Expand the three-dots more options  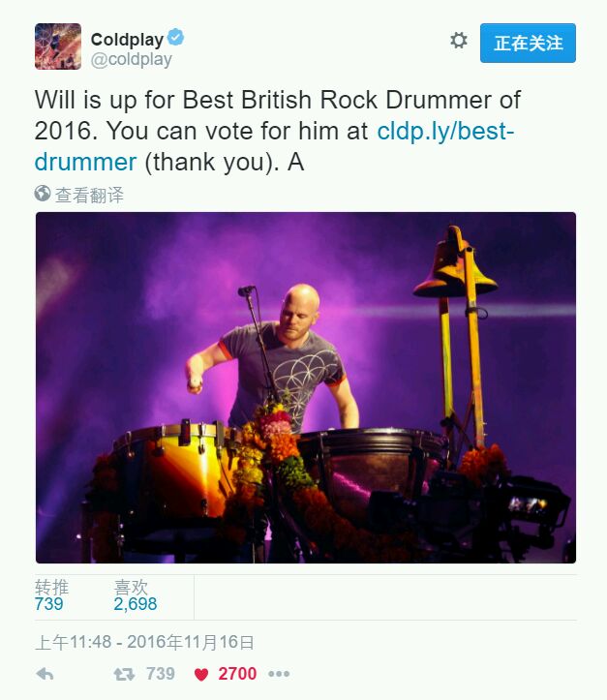point(279,674)
